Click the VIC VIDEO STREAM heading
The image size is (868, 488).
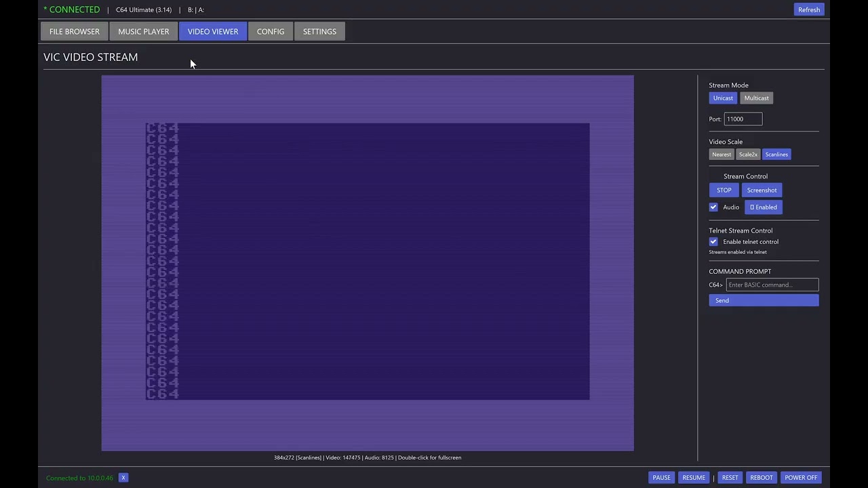click(90, 57)
